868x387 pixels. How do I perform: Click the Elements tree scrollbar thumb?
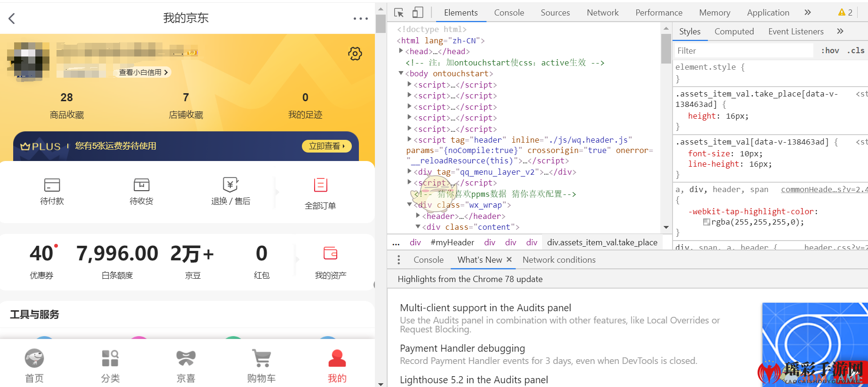coord(666,48)
